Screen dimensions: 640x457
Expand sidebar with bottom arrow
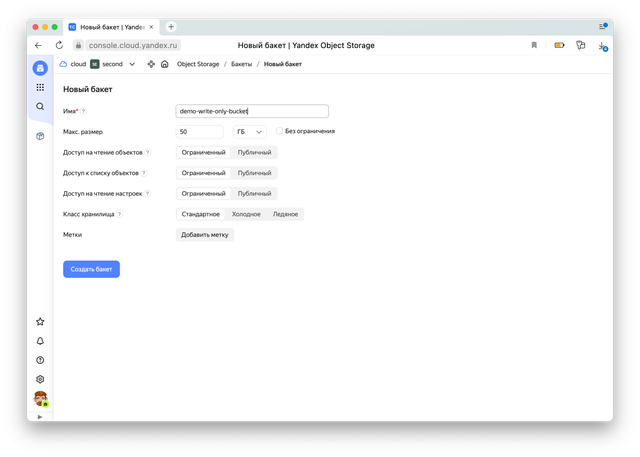tap(40, 416)
